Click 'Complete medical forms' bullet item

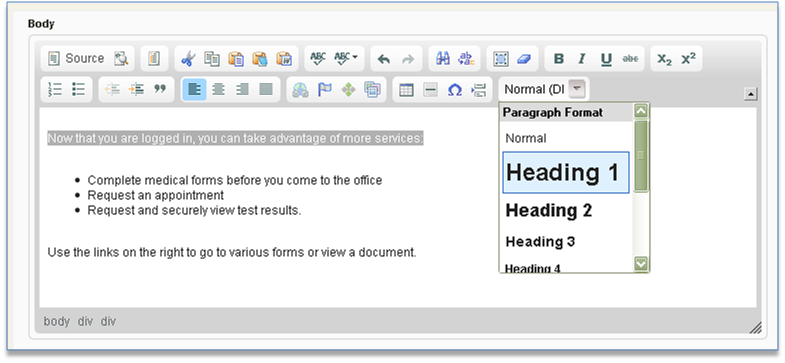coord(235,180)
